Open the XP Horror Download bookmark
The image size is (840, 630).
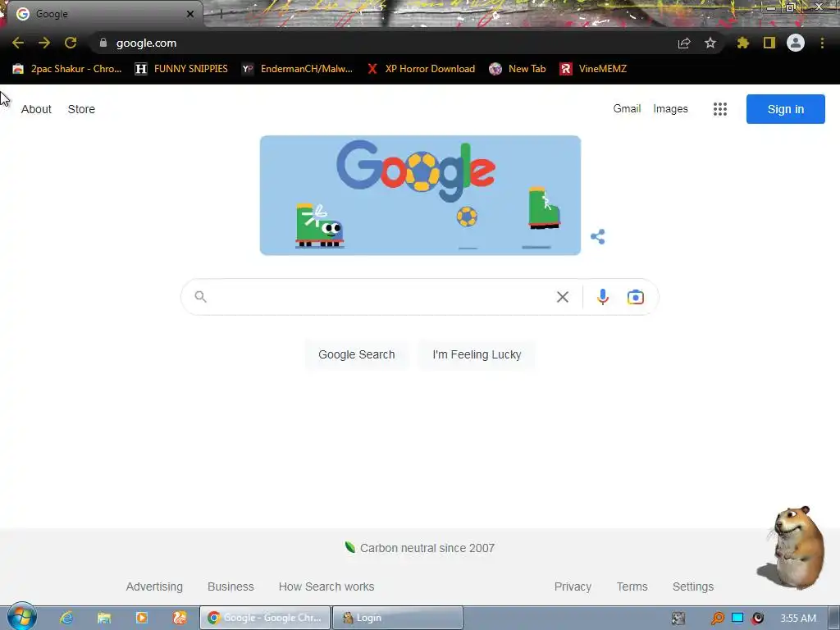(x=422, y=69)
